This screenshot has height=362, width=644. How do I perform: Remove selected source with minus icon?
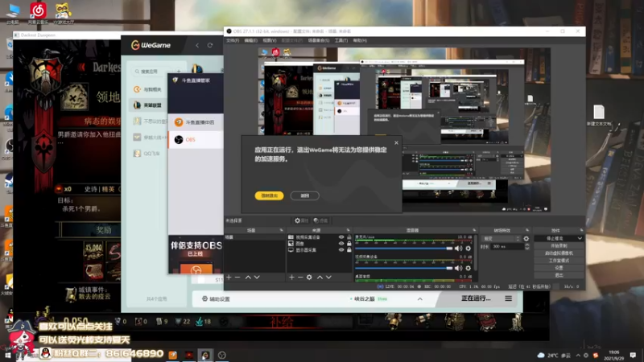click(x=300, y=278)
